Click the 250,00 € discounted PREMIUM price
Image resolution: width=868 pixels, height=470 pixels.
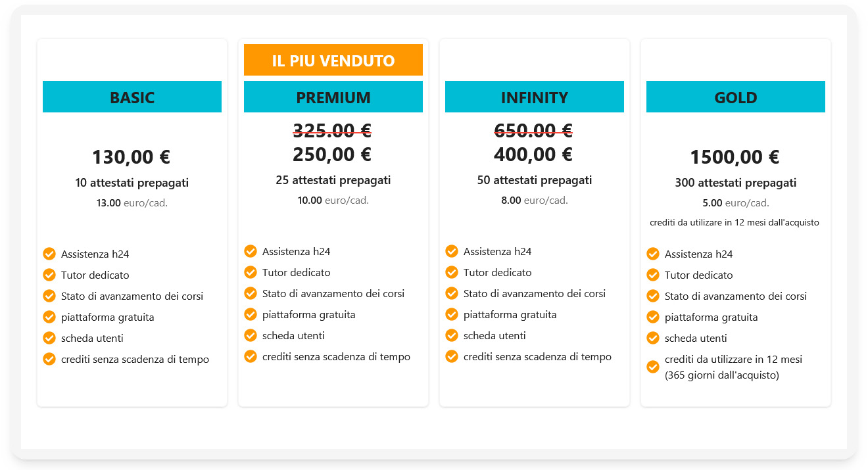pyautogui.click(x=333, y=154)
